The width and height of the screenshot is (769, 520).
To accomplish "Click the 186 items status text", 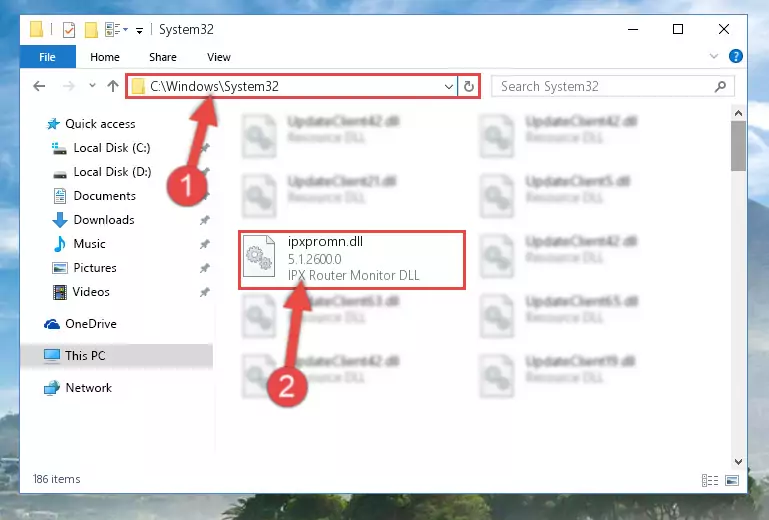I will click(56, 479).
